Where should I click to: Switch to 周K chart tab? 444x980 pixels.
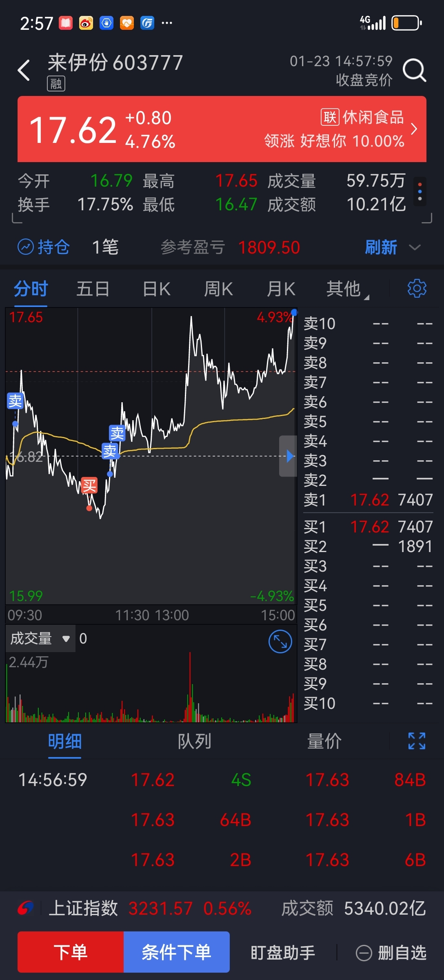tap(219, 289)
